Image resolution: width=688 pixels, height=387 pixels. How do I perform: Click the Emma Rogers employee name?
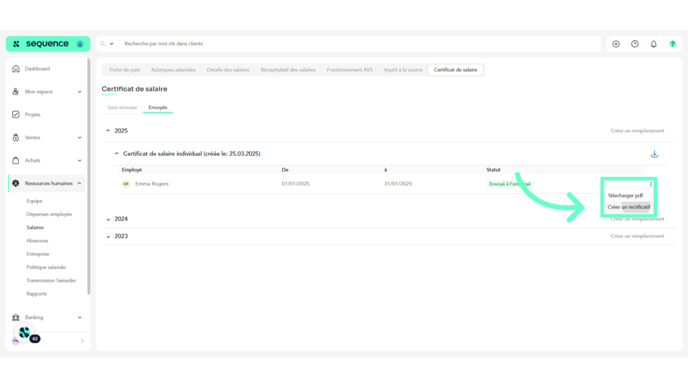(152, 184)
